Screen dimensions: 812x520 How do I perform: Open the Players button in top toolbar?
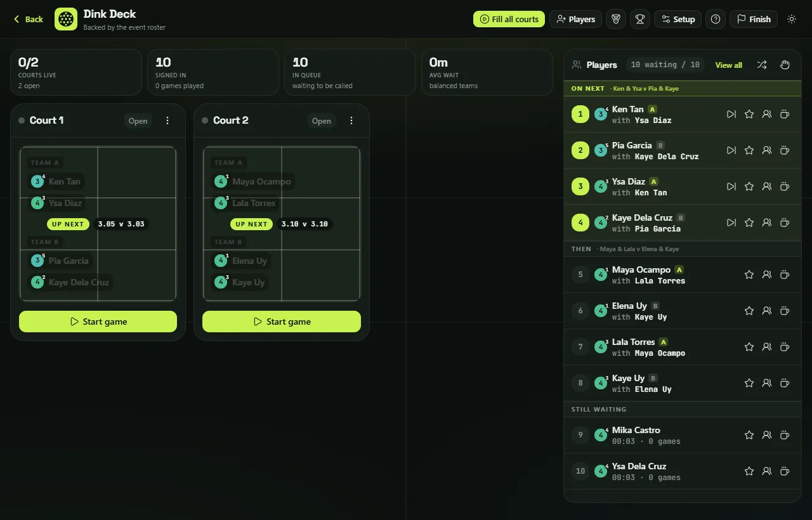(x=576, y=19)
